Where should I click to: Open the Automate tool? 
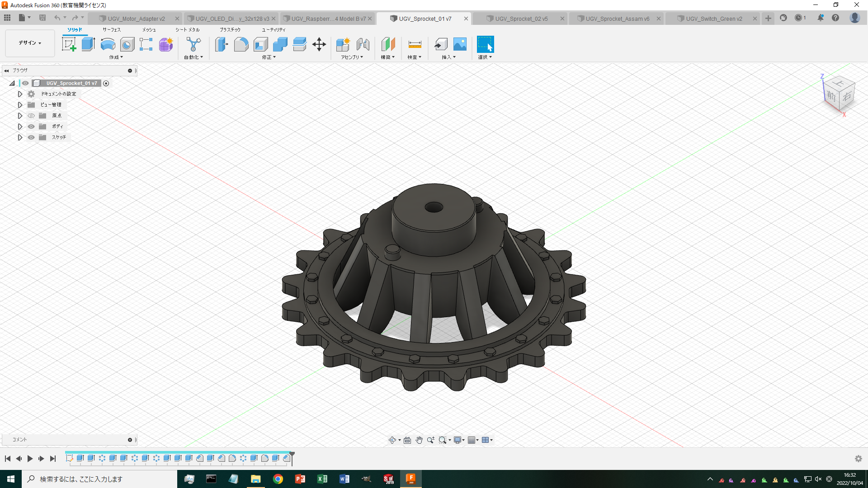193,44
